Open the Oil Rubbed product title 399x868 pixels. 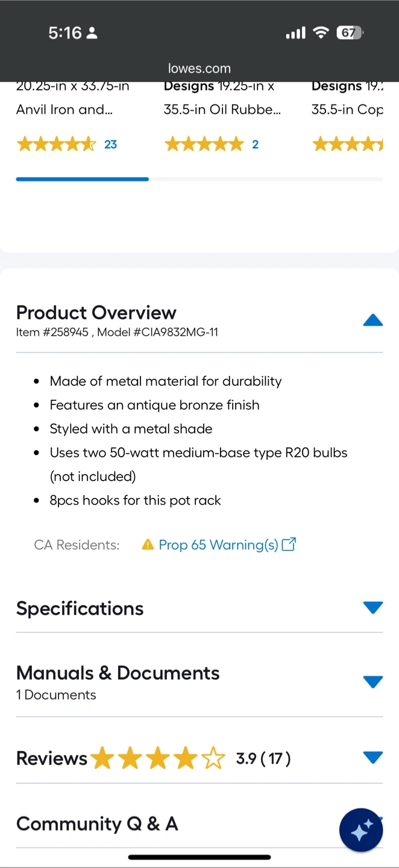pos(222,110)
